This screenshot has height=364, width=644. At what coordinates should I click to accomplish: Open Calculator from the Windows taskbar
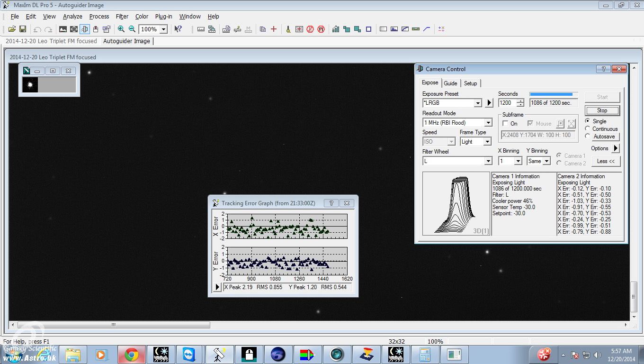click(424, 354)
